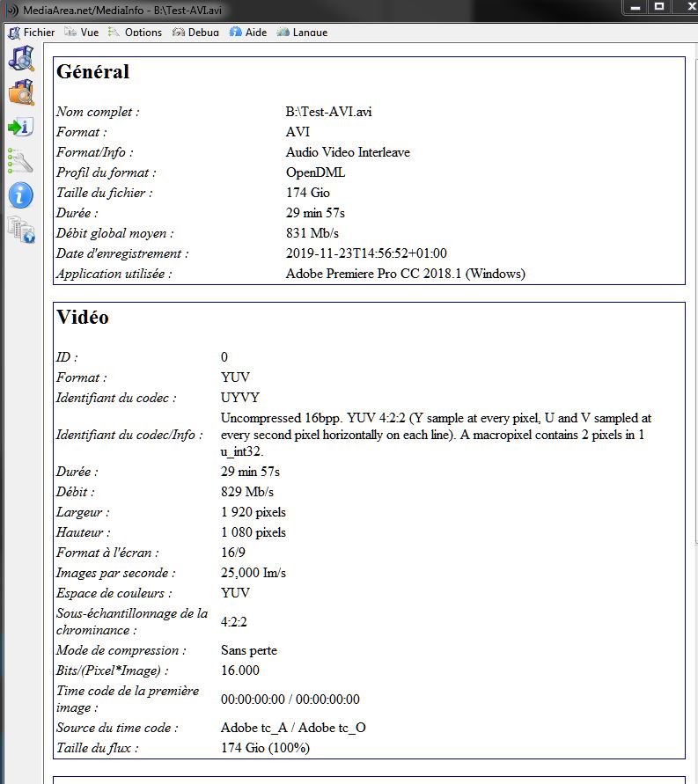Click the Options menu icon
Image resolution: width=698 pixels, height=784 pixels.
click(x=114, y=32)
